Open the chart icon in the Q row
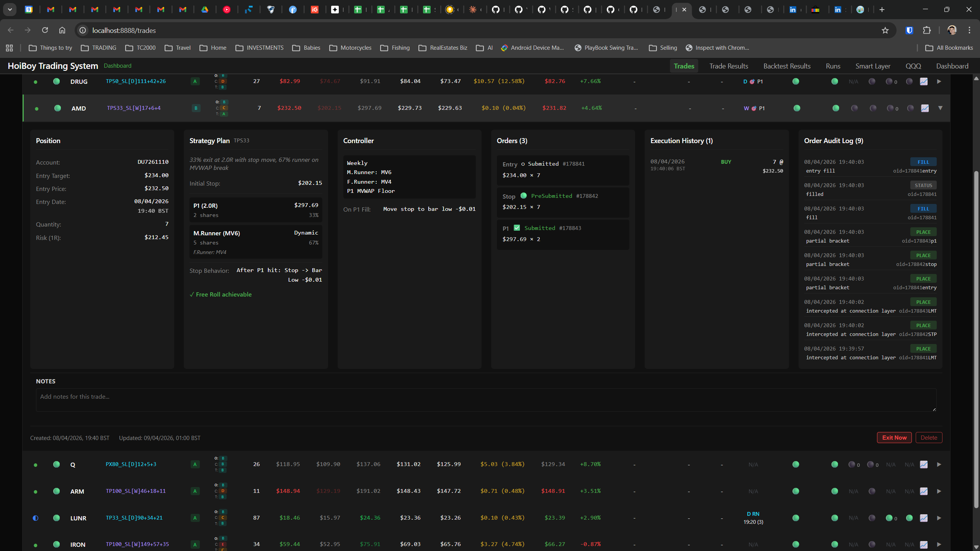Viewport: 980px width, 551px height. pyautogui.click(x=924, y=465)
